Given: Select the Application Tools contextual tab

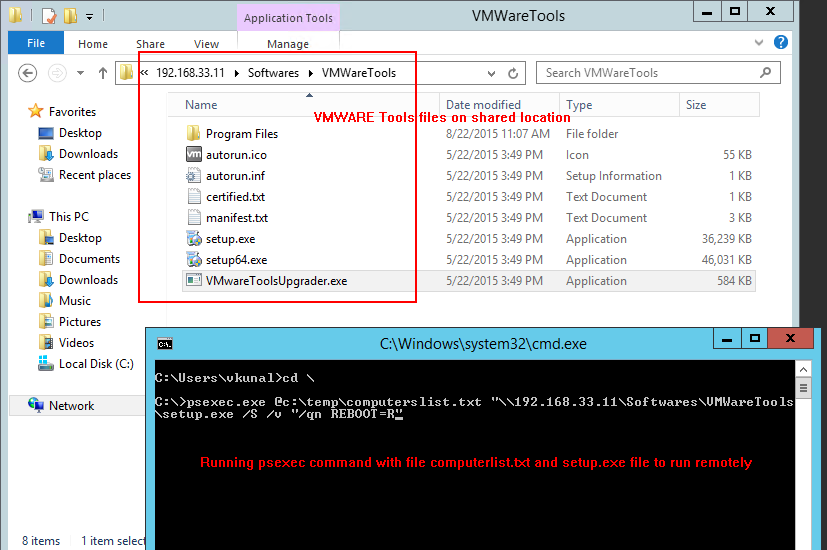Looking at the screenshot, I should [x=288, y=18].
